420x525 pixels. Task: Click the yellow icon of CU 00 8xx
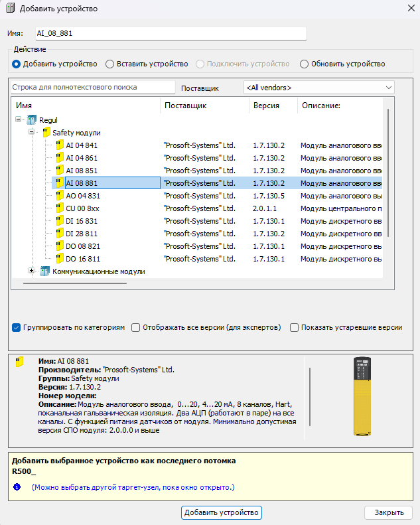(x=59, y=208)
